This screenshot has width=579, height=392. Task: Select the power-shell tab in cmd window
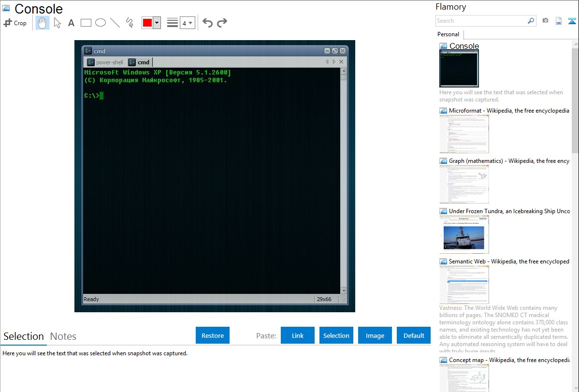tap(105, 62)
